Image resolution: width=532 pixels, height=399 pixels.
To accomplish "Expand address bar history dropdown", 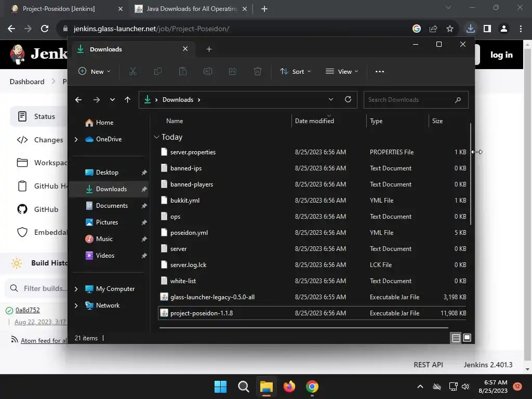I will click(331, 99).
